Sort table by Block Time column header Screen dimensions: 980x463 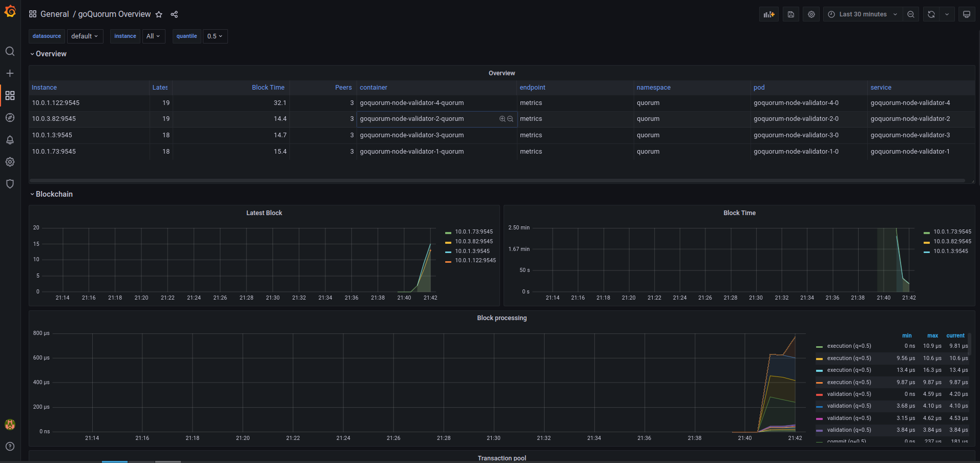(268, 88)
